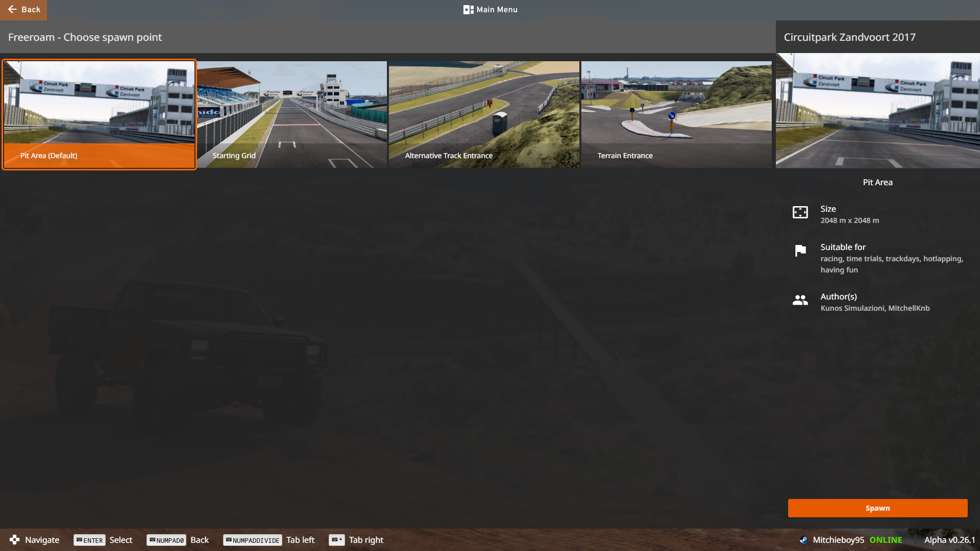Click the orange Spawn button
Screen dimensions: 980x551
point(877,508)
